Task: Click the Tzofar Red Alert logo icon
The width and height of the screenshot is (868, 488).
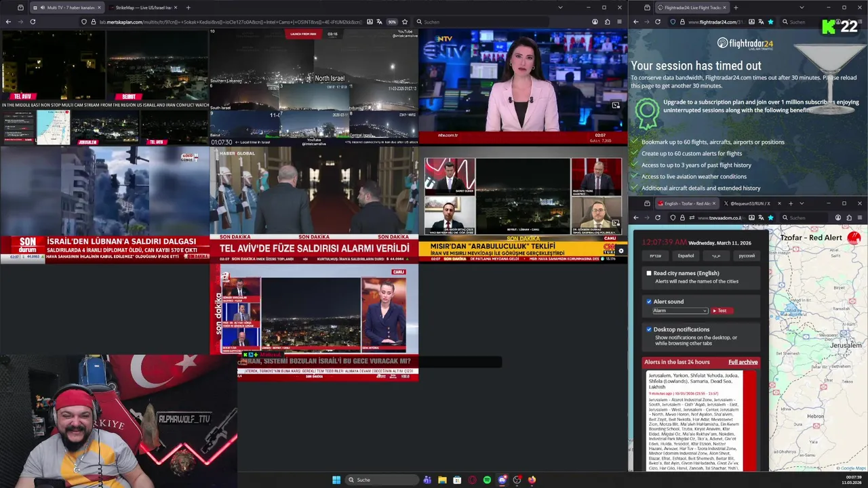Action: [x=853, y=238]
